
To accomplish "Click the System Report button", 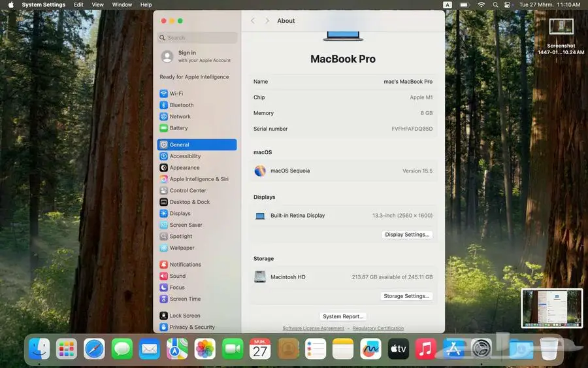I will [x=343, y=316].
